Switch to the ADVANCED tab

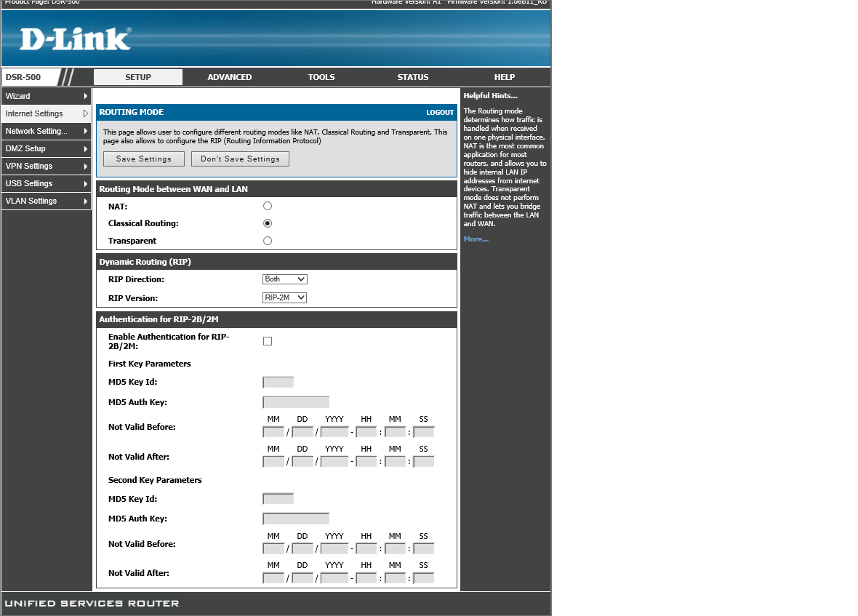[x=230, y=77]
